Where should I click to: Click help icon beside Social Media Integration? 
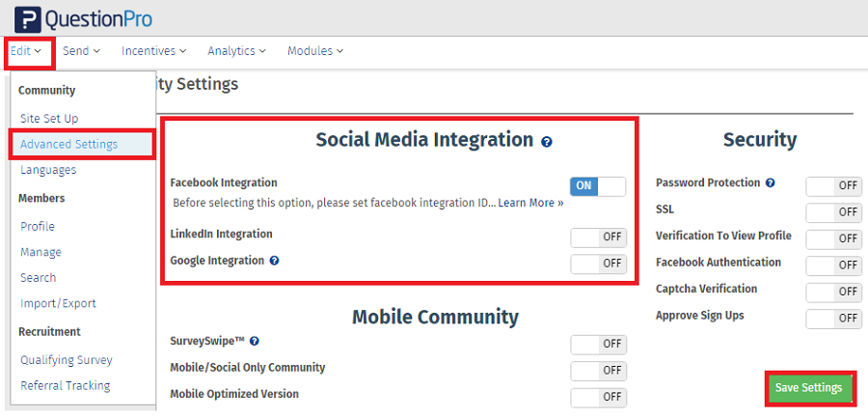[x=547, y=141]
